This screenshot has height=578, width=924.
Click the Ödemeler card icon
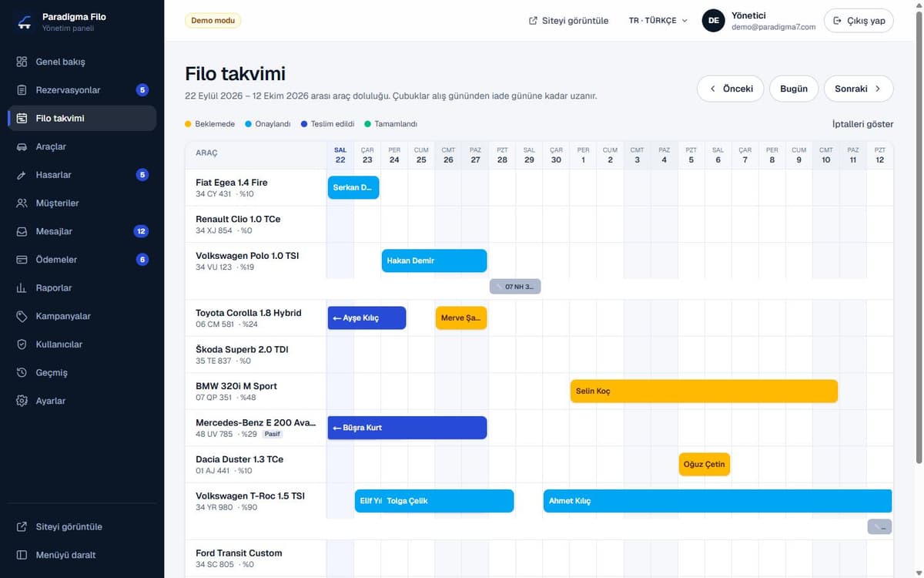[x=22, y=260]
